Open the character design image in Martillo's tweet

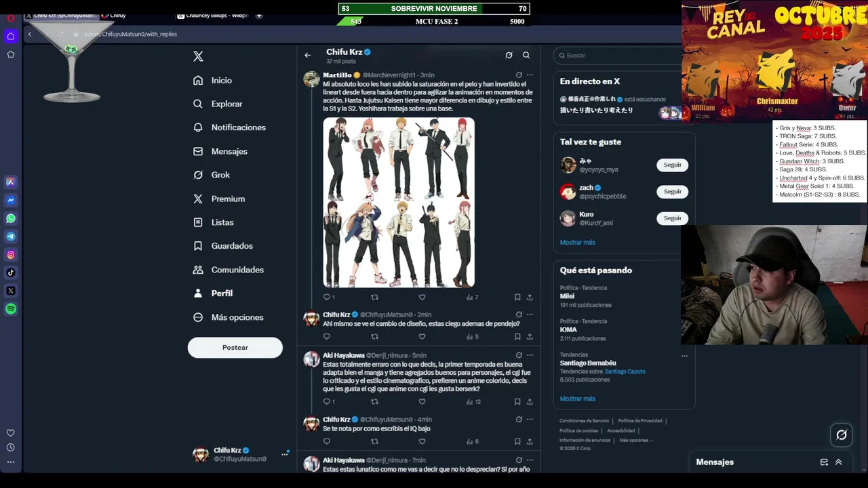point(399,203)
